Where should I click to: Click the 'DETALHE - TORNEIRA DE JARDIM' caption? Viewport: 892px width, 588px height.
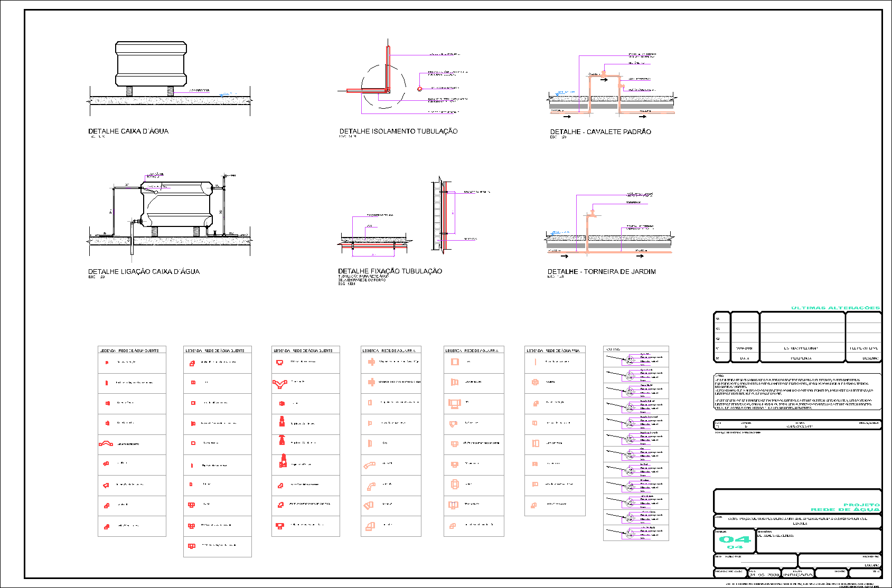[602, 272]
